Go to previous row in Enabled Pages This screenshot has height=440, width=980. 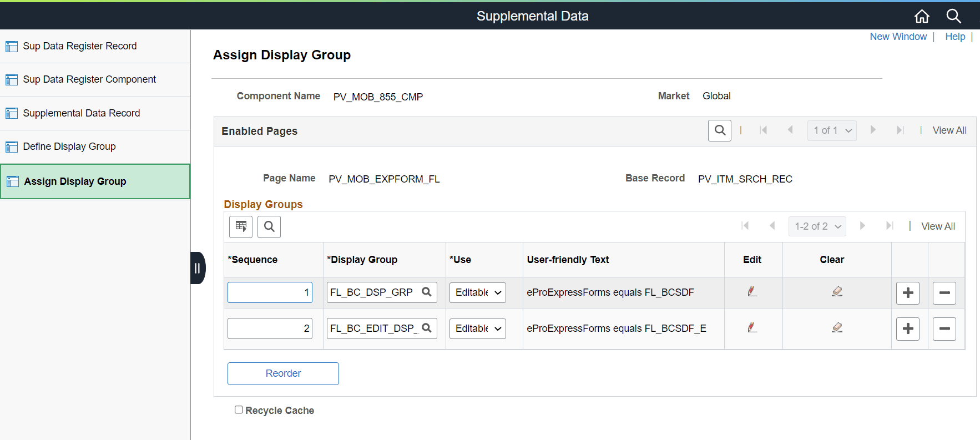pyautogui.click(x=790, y=130)
